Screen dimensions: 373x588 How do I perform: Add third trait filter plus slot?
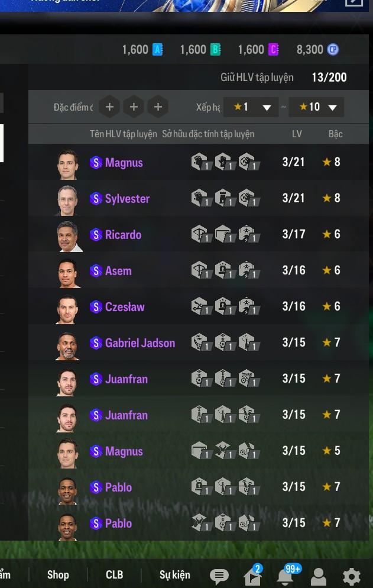pos(158,107)
